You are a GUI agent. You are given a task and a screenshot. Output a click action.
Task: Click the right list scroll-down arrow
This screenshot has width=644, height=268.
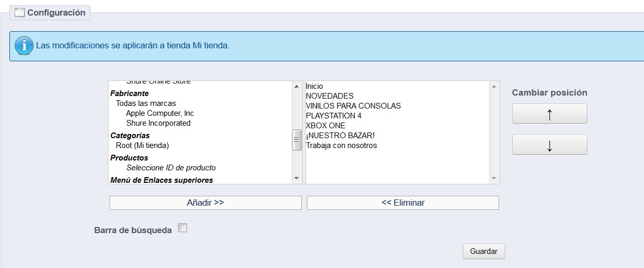coord(494,178)
